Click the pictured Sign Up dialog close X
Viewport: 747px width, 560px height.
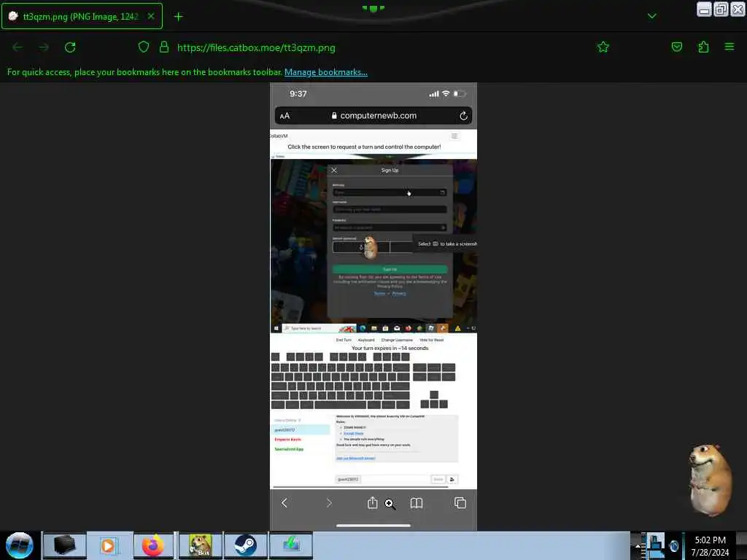pos(334,170)
